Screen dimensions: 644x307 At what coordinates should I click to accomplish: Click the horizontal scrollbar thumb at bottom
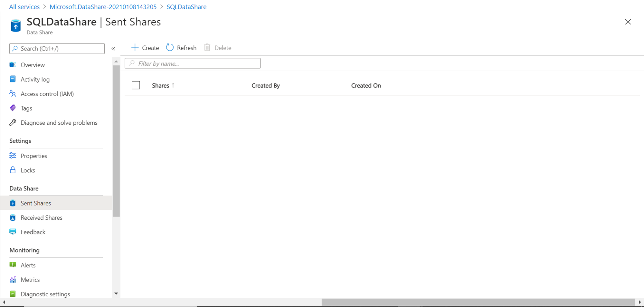click(478, 302)
